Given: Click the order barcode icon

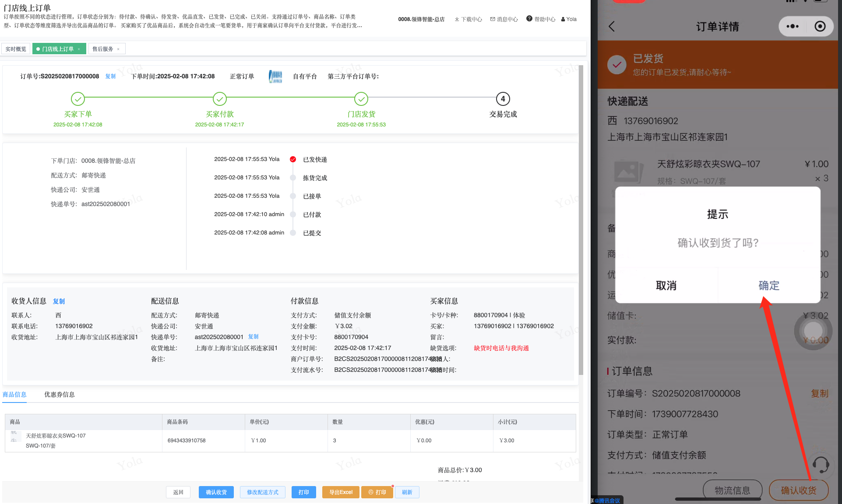Looking at the screenshot, I should click(275, 77).
